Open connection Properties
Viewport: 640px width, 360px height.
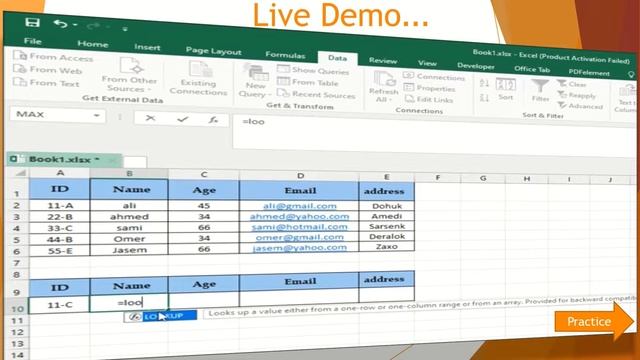click(429, 88)
